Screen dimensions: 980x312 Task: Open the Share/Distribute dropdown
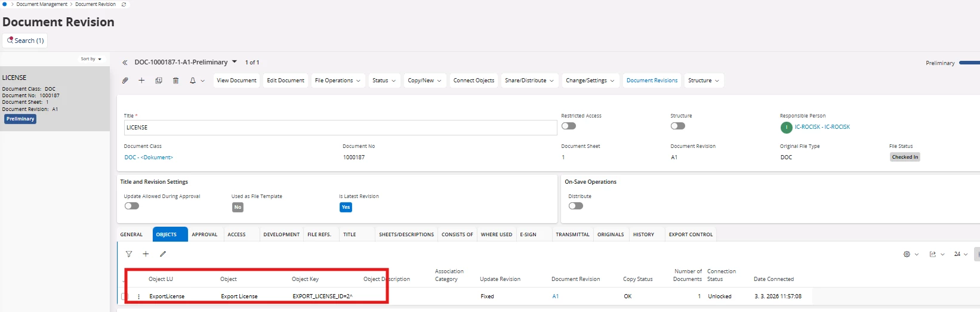(x=529, y=81)
